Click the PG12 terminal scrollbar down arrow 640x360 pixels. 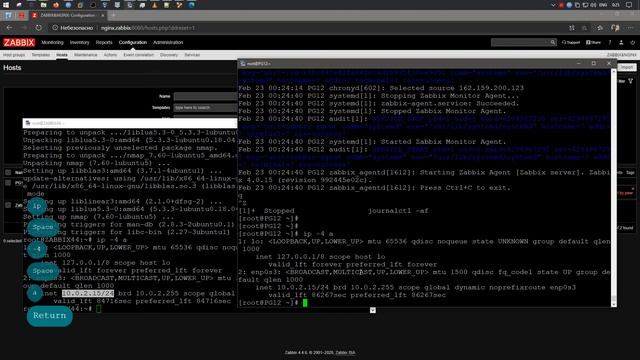(x=613, y=304)
